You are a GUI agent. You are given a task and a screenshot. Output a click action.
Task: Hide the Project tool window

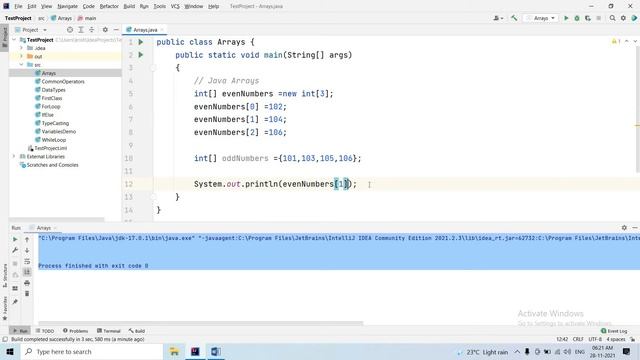pyautogui.click(x=116, y=30)
